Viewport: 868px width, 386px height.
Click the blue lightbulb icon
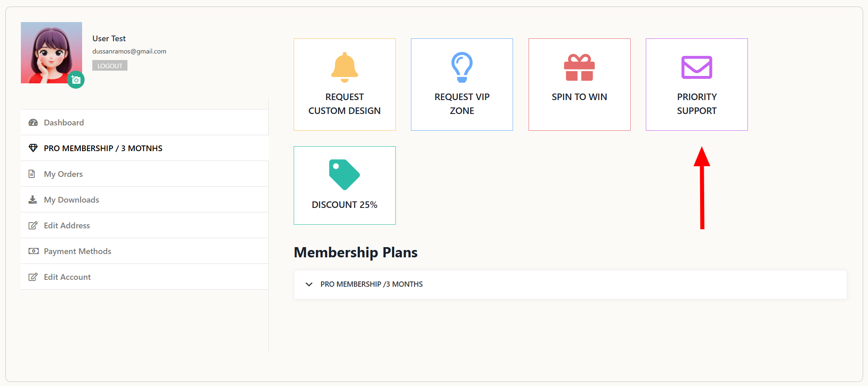[462, 67]
